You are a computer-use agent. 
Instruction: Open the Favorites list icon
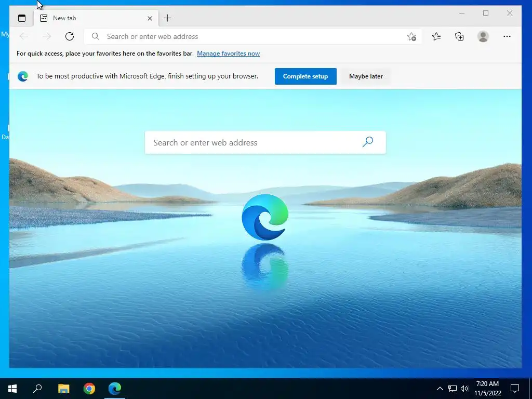click(436, 36)
